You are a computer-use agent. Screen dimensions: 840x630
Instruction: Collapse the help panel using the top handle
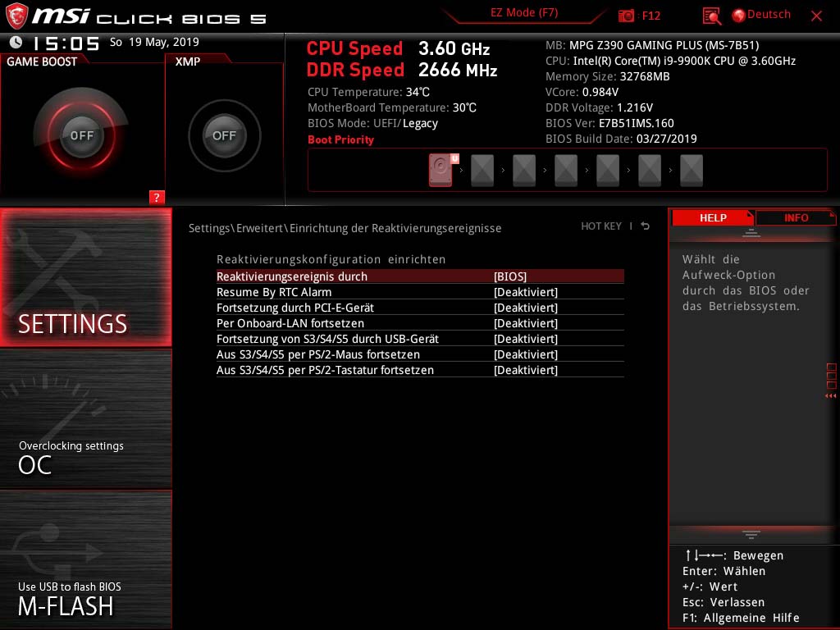[x=751, y=233]
